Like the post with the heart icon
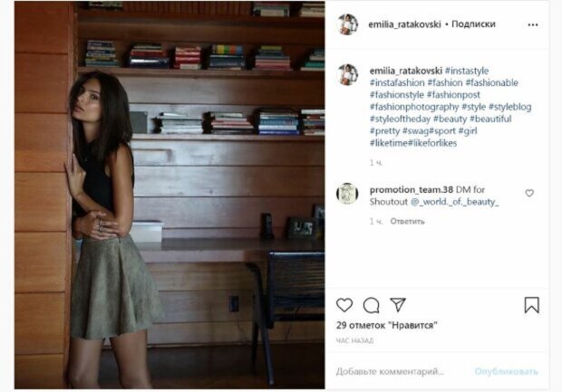Viewport: 562px width, 392px height. tap(344, 305)
